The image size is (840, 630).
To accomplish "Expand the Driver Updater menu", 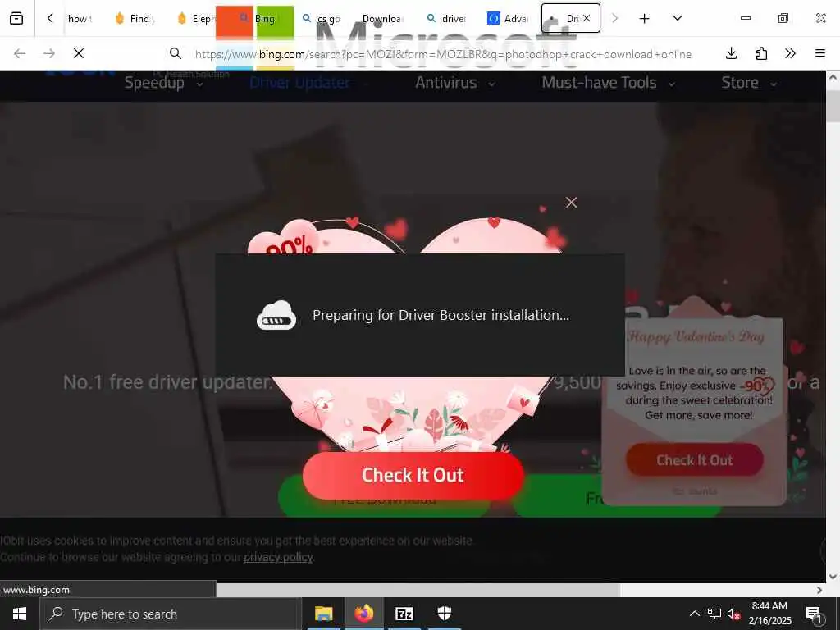I will 308,83.
